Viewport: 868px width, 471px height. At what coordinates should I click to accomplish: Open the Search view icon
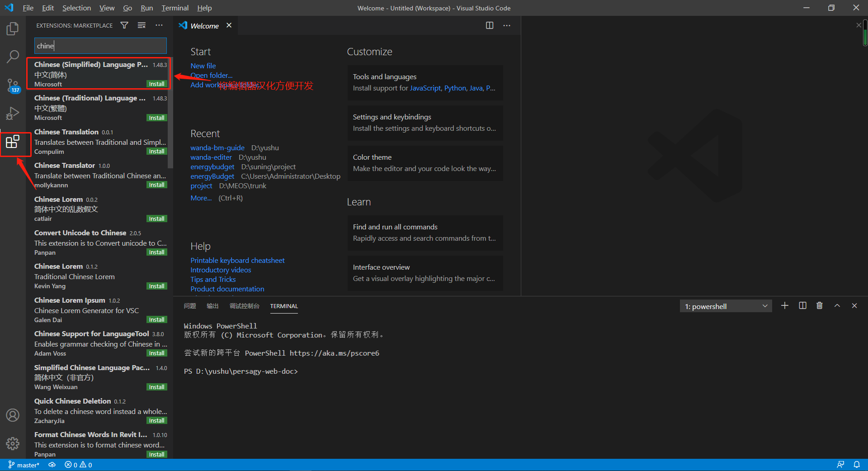(13, 57)
